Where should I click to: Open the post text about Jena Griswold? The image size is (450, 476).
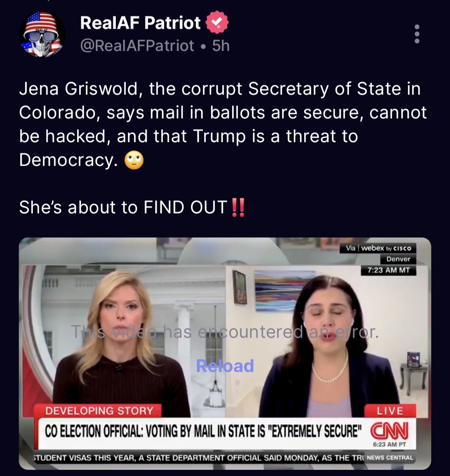pos(222,124)
